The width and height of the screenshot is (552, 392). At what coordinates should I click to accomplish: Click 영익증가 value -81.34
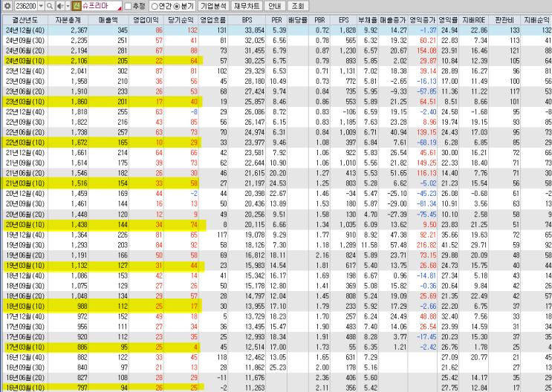(426, 203)
